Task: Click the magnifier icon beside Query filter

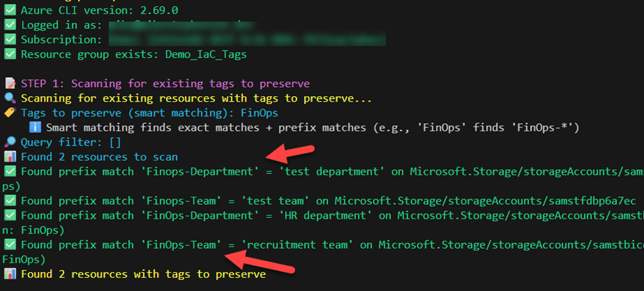Action: pos(10,142)
